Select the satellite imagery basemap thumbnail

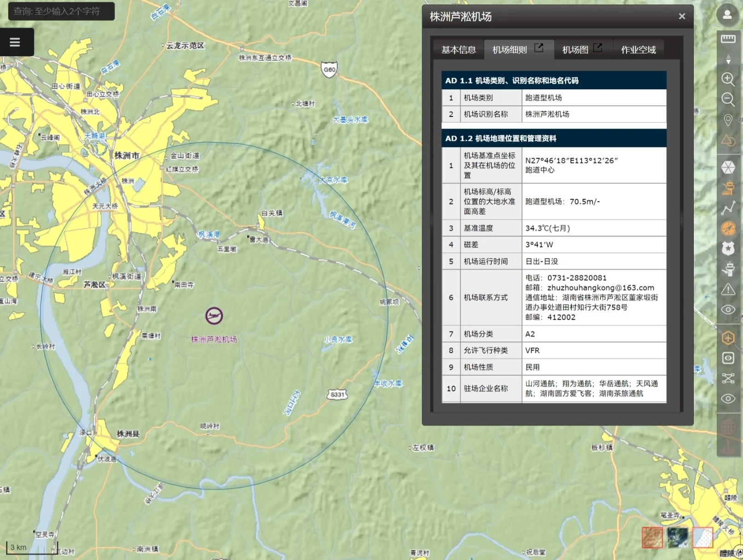tap(677, 537)
